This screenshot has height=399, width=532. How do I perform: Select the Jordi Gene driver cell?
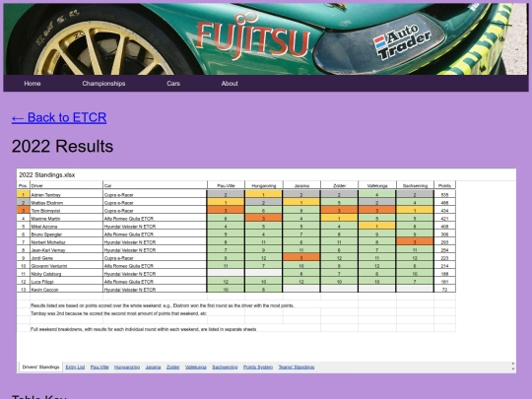click(67, 258)
